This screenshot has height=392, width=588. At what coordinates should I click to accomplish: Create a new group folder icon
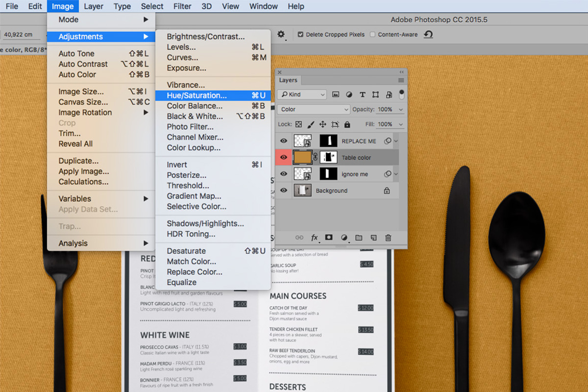point(359,238)
